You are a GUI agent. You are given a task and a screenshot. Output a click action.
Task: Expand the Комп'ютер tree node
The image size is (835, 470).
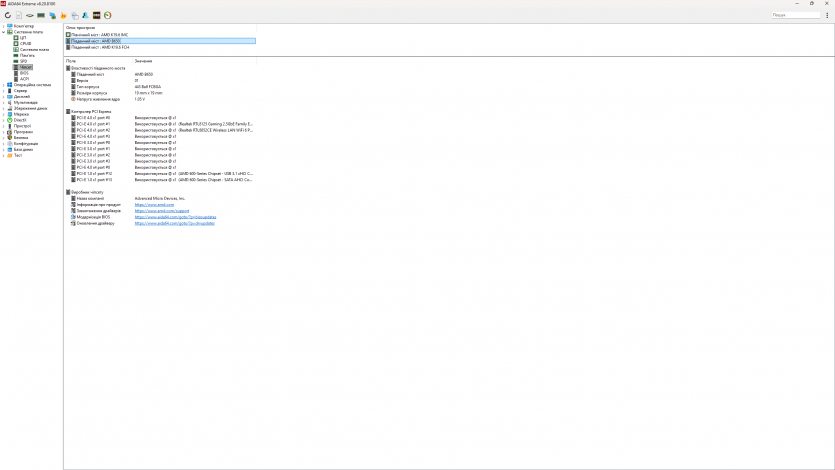[x=3, y=26]
